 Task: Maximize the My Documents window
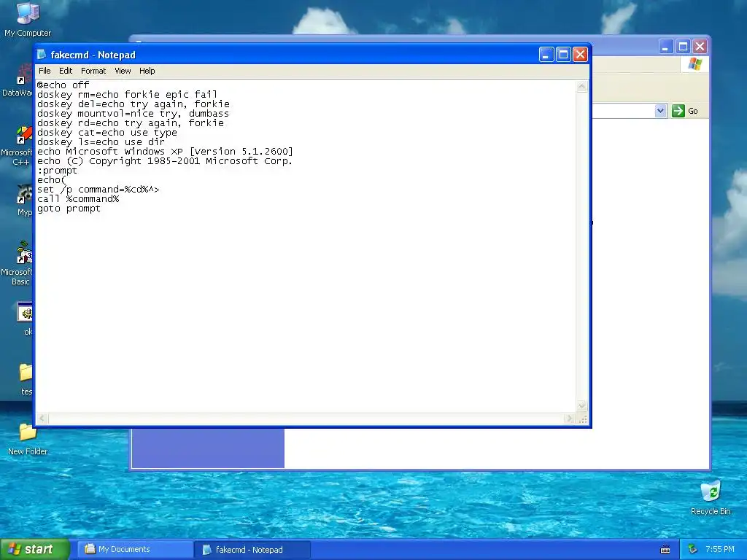click(x=683, y=47)
